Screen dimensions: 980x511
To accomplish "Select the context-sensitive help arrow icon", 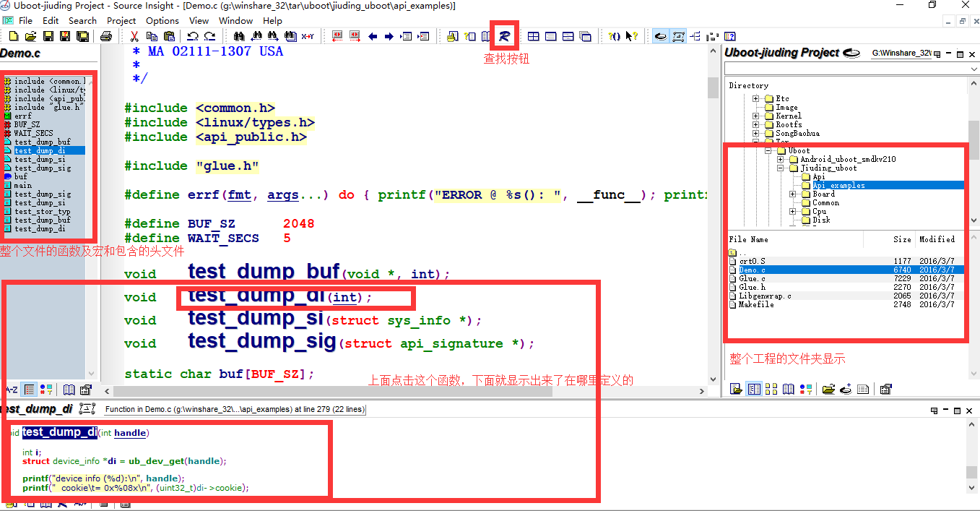I will pyautogui.click(x=630, y=36).
